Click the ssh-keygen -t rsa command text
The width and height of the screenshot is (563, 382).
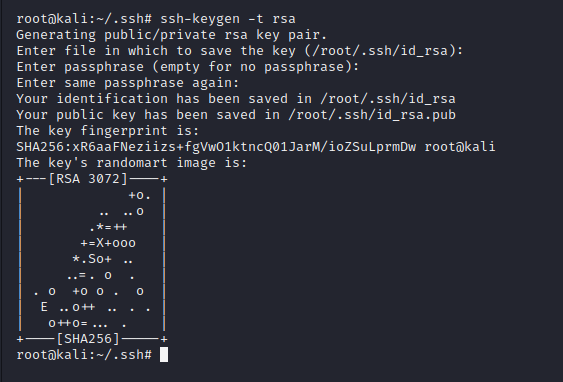tap(228, 18)
